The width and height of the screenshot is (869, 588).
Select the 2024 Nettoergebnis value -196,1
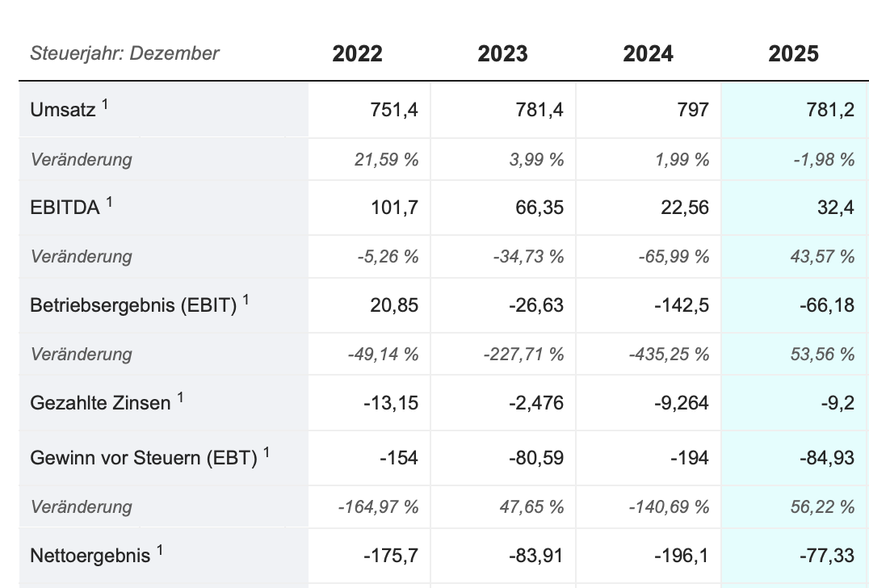[682, 556]
